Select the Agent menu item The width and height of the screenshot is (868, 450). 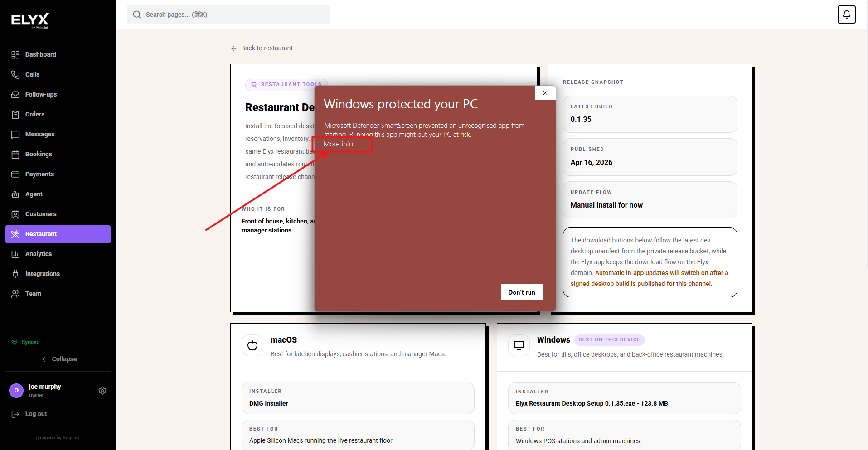[58, 194]
